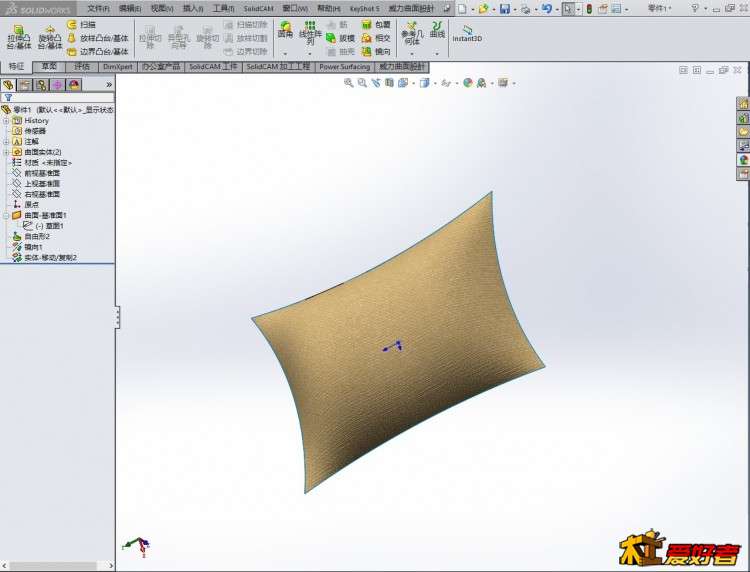Click the Open file folder icon
The image size is (750, 572).
coord(483,9)
